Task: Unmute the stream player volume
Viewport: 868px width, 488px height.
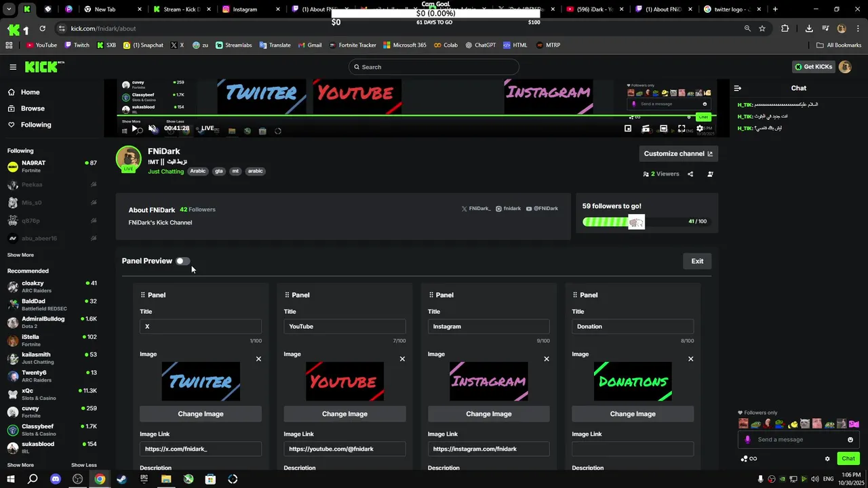Action: tap(153, 128)
